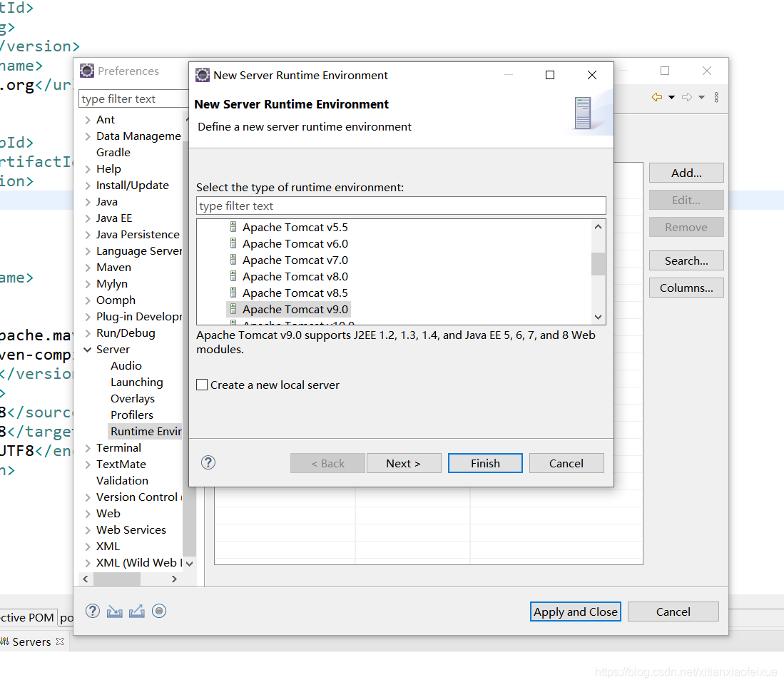The width and height of the screenshot is (784, 685).
Task: Maximize the New Server Runtime Environment dialog
Action: coord(550,75)
